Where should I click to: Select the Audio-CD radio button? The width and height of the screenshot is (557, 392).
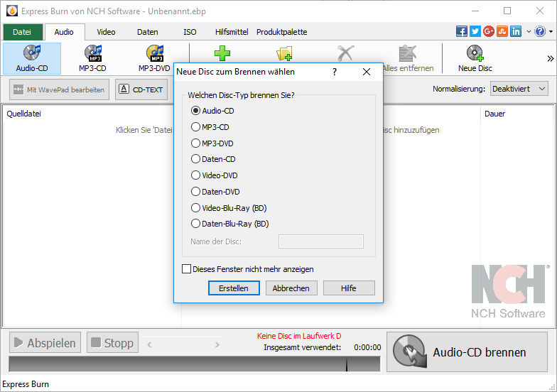195,111
